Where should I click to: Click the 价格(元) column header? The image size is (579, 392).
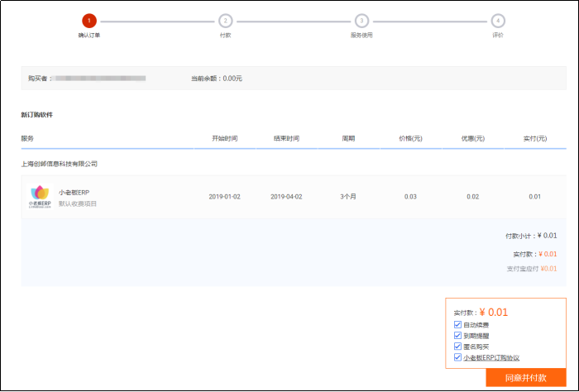410,138
